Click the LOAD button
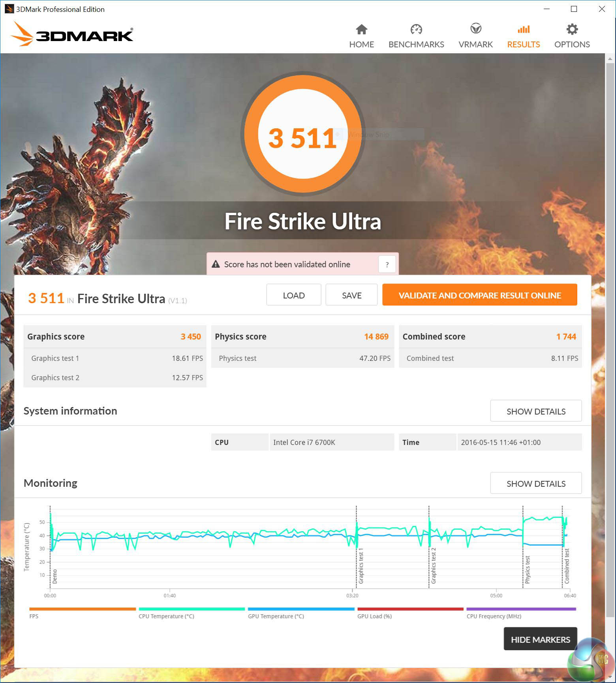 pos(294,295)
